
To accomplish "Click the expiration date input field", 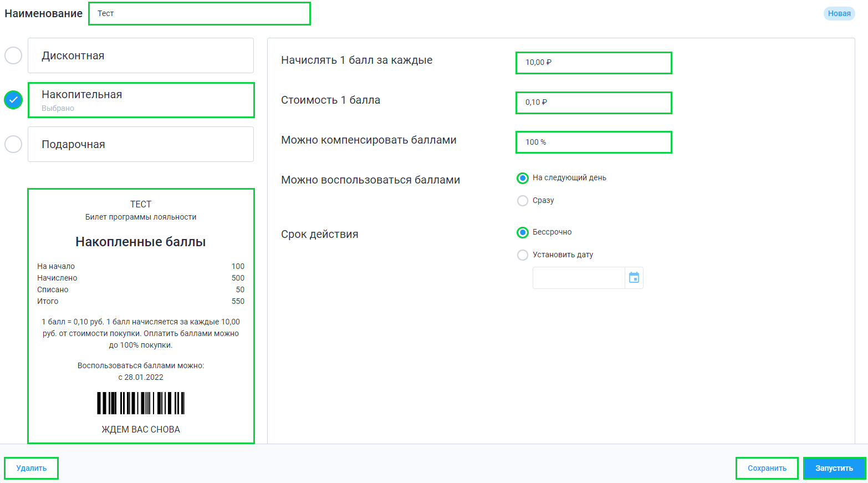I will (579, 278).
